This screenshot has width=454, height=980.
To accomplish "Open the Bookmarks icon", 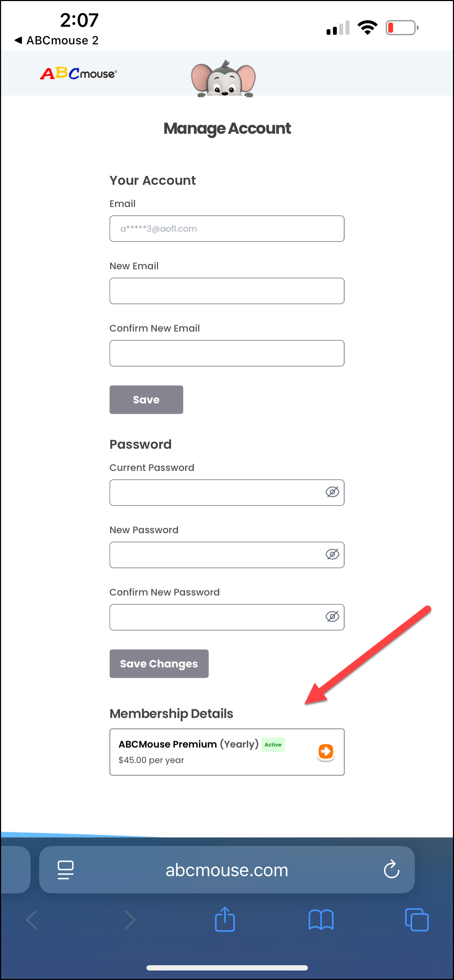I will [x=321, y=920].
